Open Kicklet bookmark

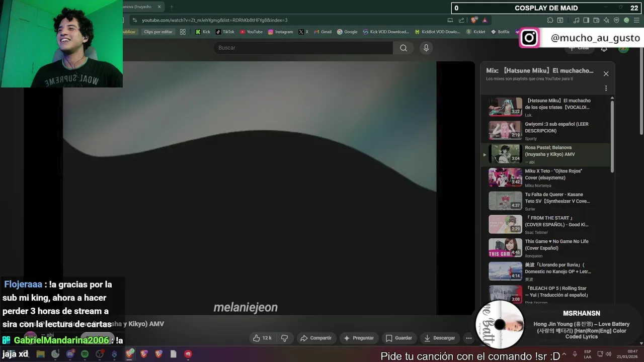point(475,32)
